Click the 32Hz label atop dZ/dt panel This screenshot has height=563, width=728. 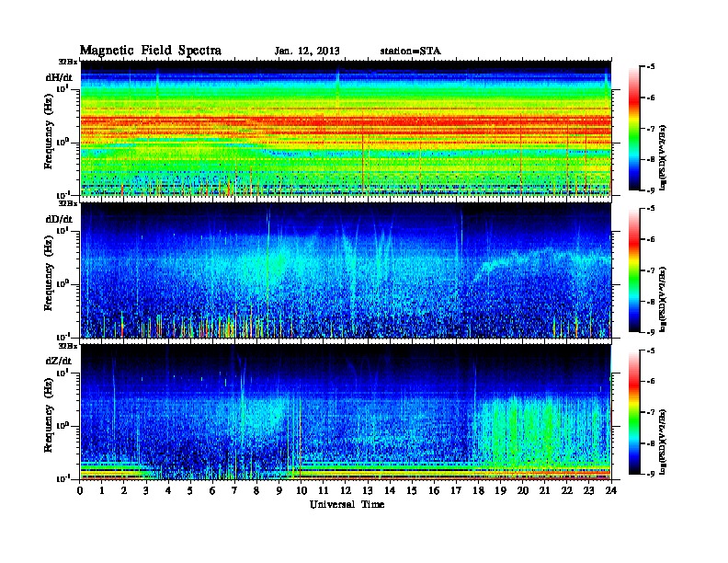(x=67, y=346)
